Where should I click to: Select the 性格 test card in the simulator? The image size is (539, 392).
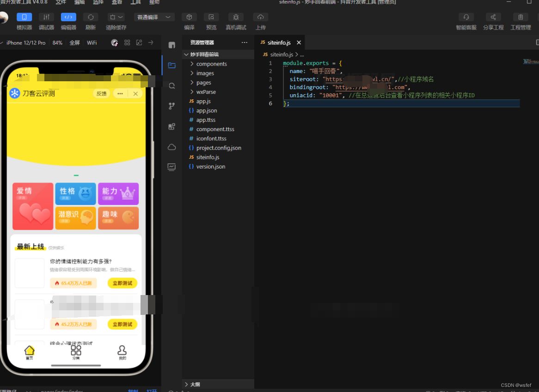75,193
